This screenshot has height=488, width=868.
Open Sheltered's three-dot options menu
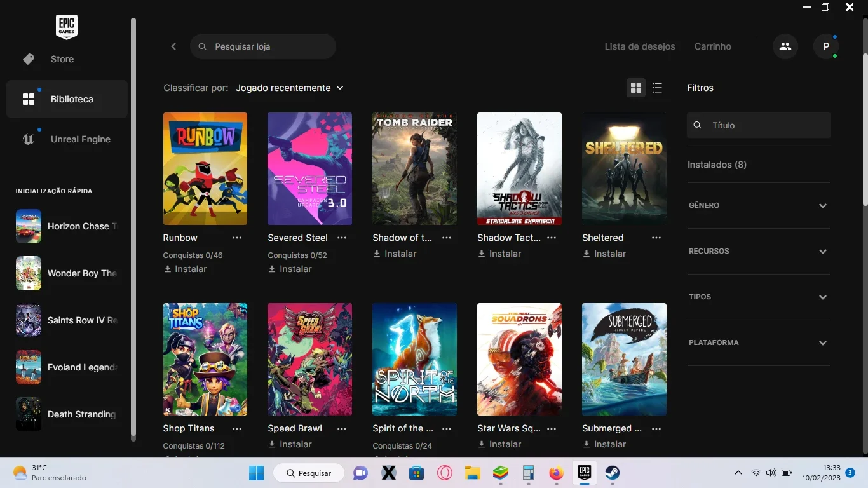[x=656, y=238]
